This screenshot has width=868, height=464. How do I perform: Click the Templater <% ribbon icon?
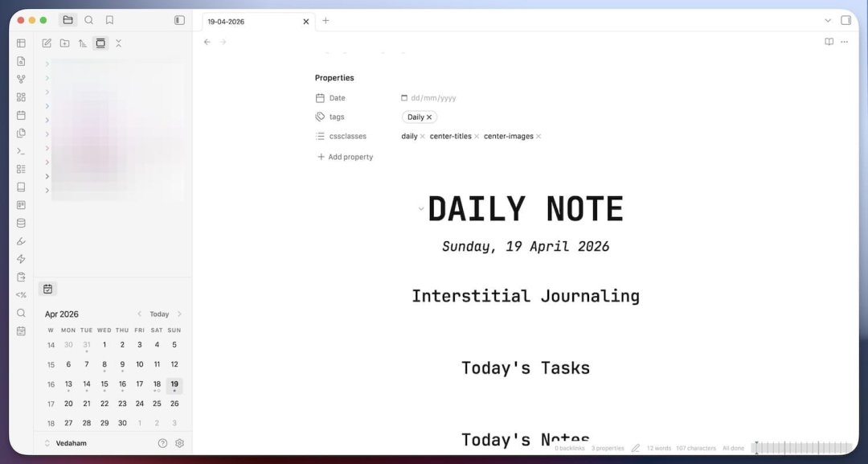click(21, 295)
